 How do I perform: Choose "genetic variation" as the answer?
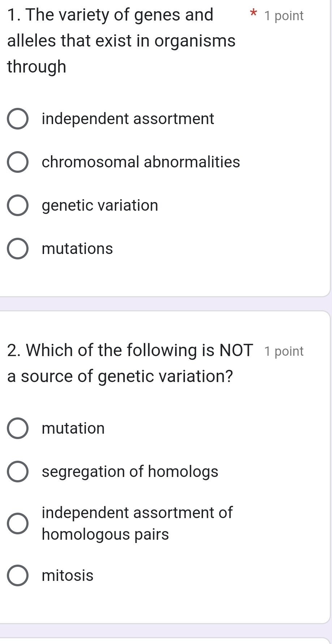tap(100, 205)
